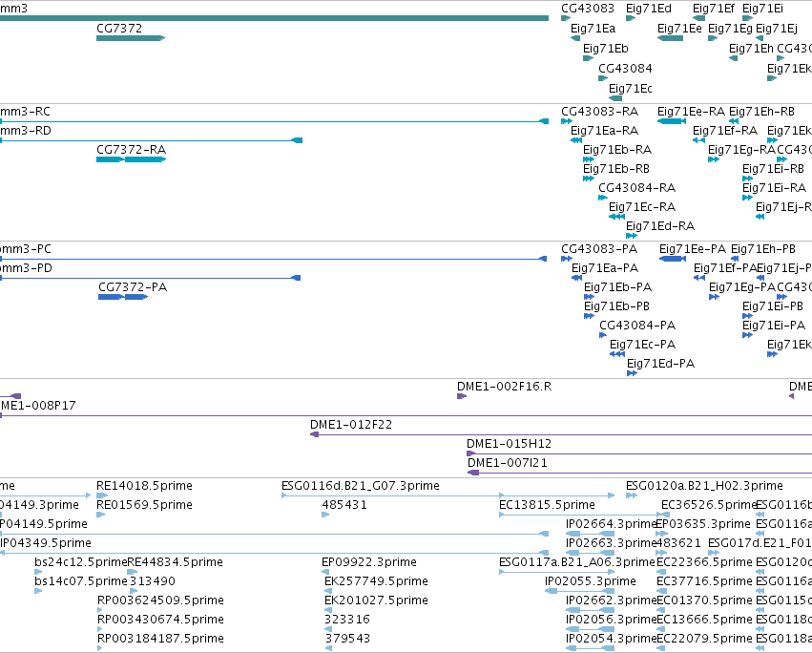Click the Eig71Ed gene label
This screenshot has height=653, width=812.
(x=648, y=9)
